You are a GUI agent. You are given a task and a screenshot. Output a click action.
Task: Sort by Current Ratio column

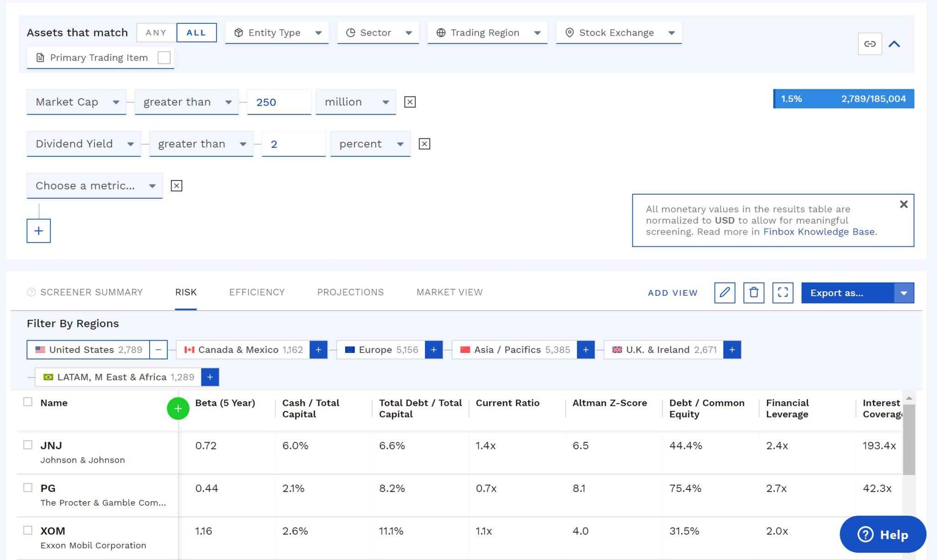tap(507, 403)
